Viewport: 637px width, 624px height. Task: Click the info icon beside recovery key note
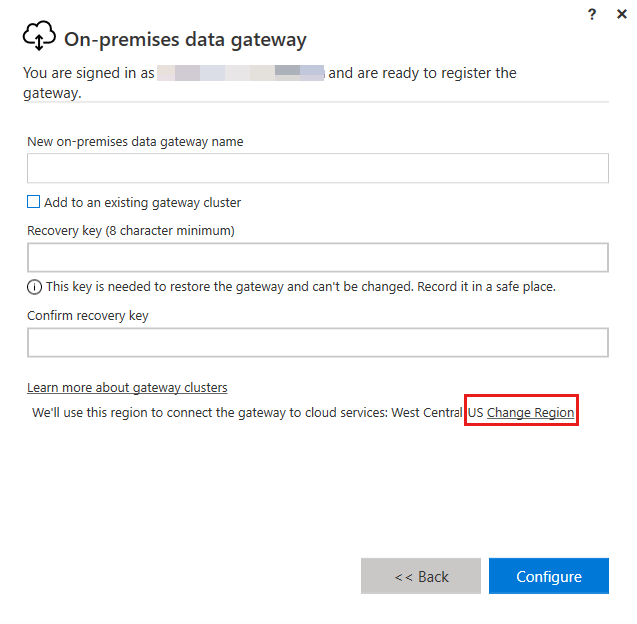click(x=35, y=287)
